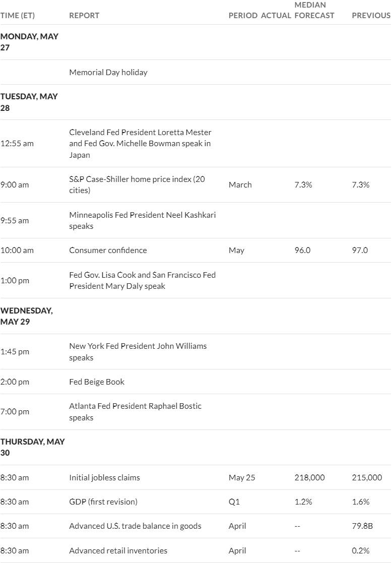The image size is (392, 563).
Task: Click the Raphael Bostic speaks event
Action: [x=136, y=412]
